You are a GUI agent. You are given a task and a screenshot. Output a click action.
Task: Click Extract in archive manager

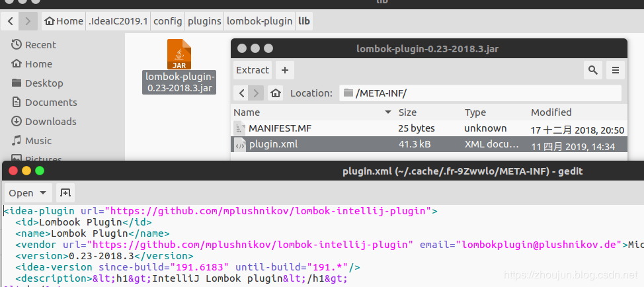point(253,70)
